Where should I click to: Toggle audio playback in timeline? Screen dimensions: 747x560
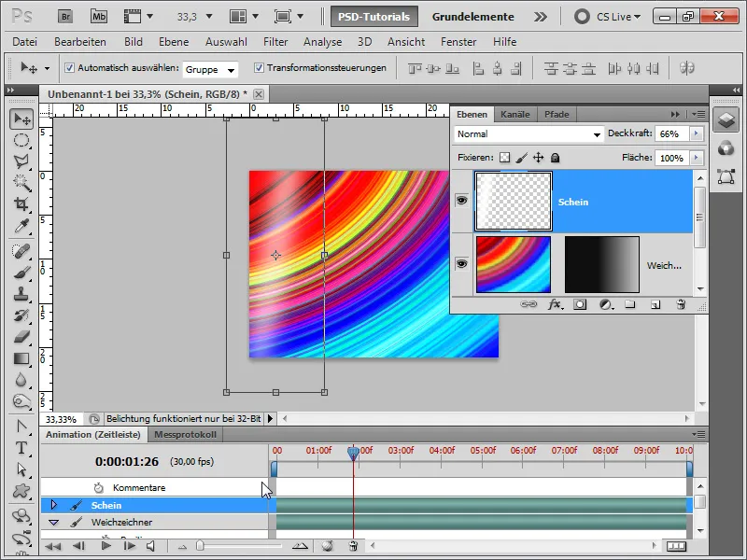click(x=151, y=546)
